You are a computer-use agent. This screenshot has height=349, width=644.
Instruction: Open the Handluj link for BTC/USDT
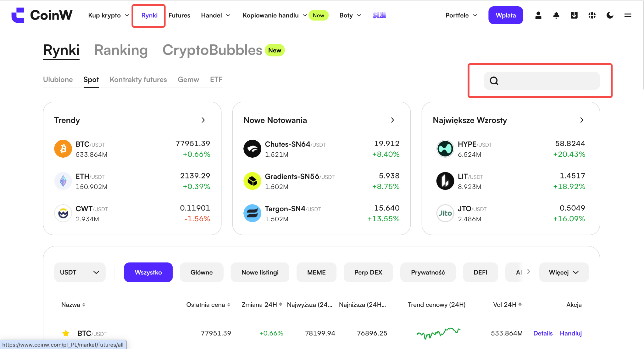point(571,333)
